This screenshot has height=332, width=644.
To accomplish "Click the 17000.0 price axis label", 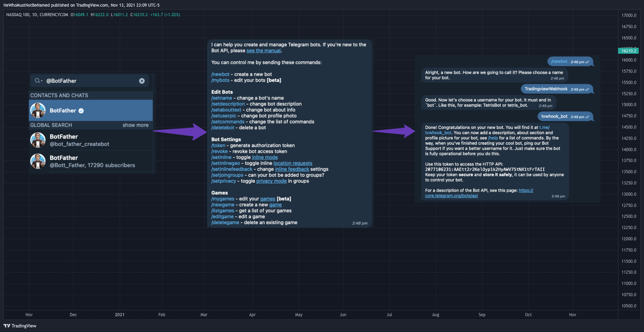I will coord(629,15).
